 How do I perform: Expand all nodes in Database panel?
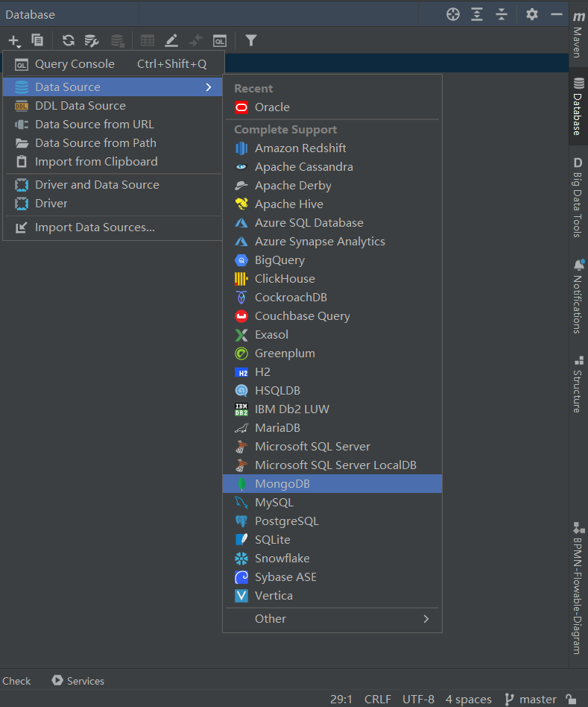[477, 14]
